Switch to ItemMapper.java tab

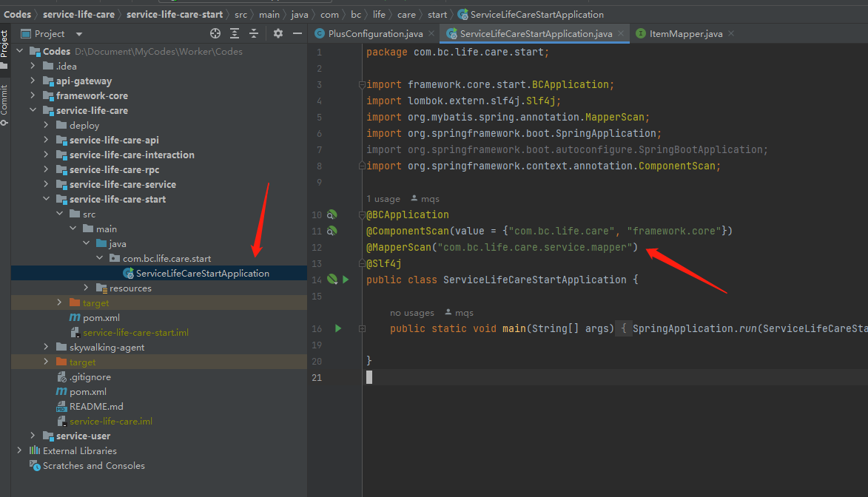click(x=685, y=34)
